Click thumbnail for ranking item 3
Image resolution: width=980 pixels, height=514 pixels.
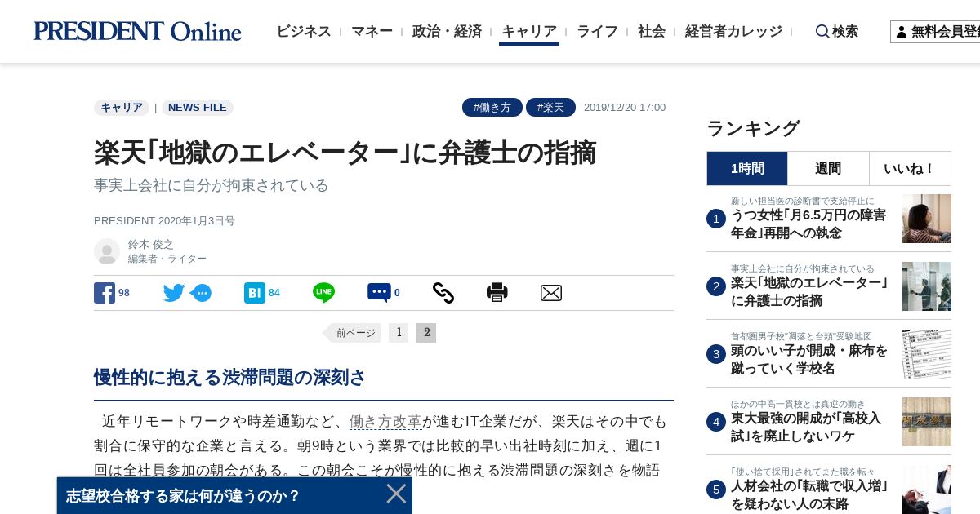(927, 354)
